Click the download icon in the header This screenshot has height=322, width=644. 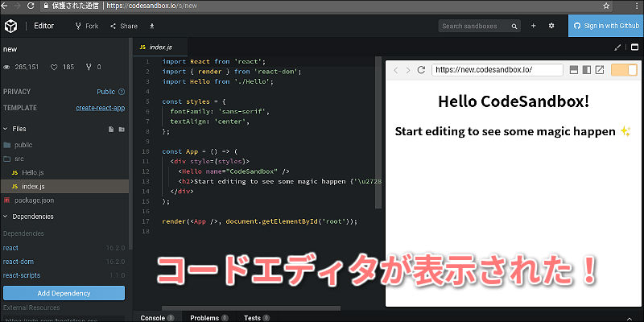coord(152,26)
